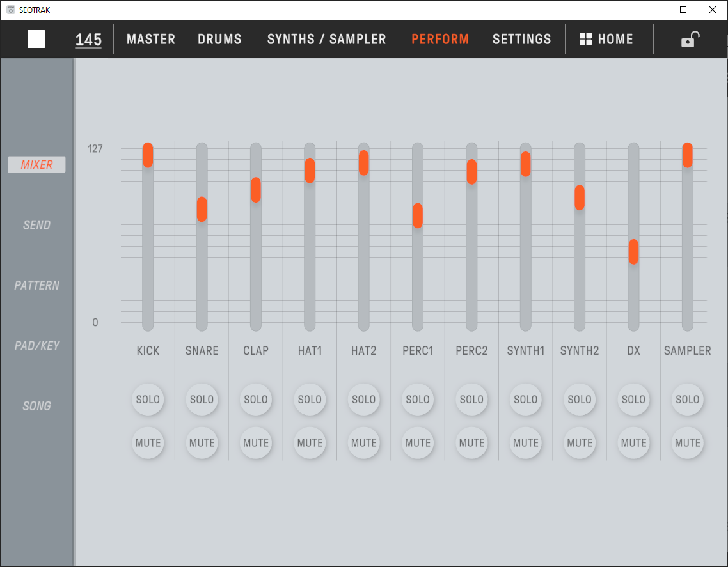Viewport: 728px width, 567px height.
Task: Click the SYNTH2 volume fader handle
Action: tap(580, 198)
